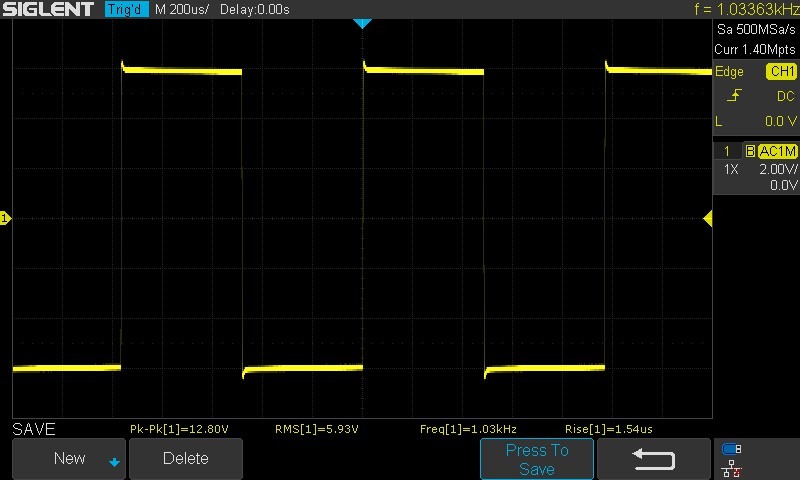
Task: Click the Curr 1.40Mpts memory depth
Action: pos(755,49)
